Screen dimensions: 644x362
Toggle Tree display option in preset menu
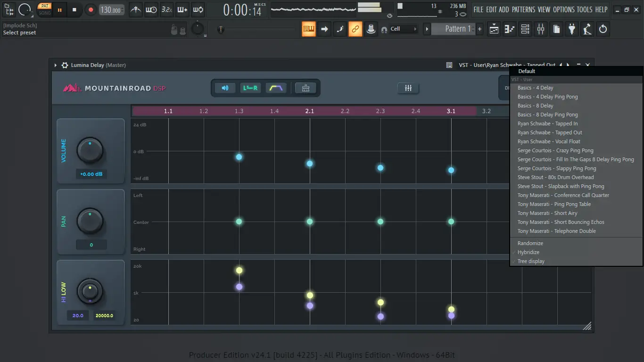pos(576,261)
